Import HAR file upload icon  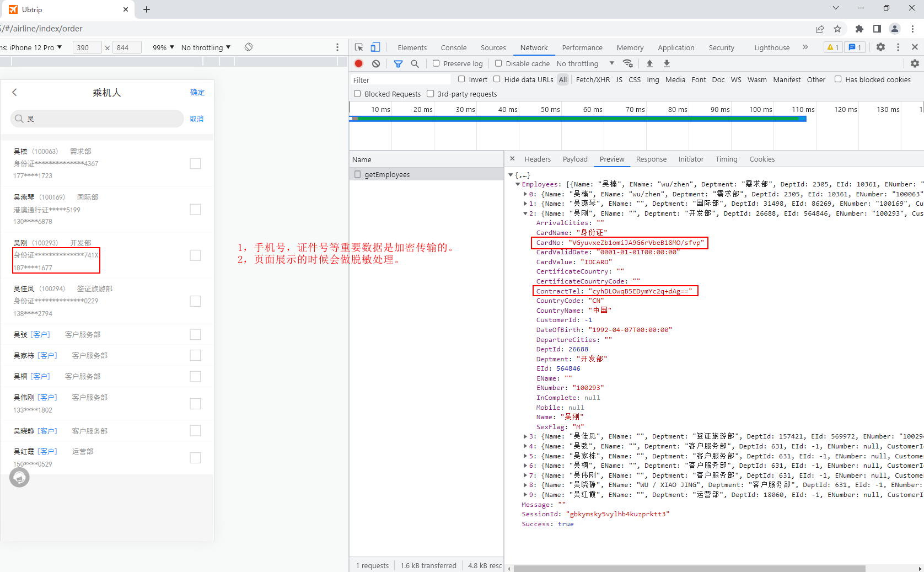coord(649,63)
